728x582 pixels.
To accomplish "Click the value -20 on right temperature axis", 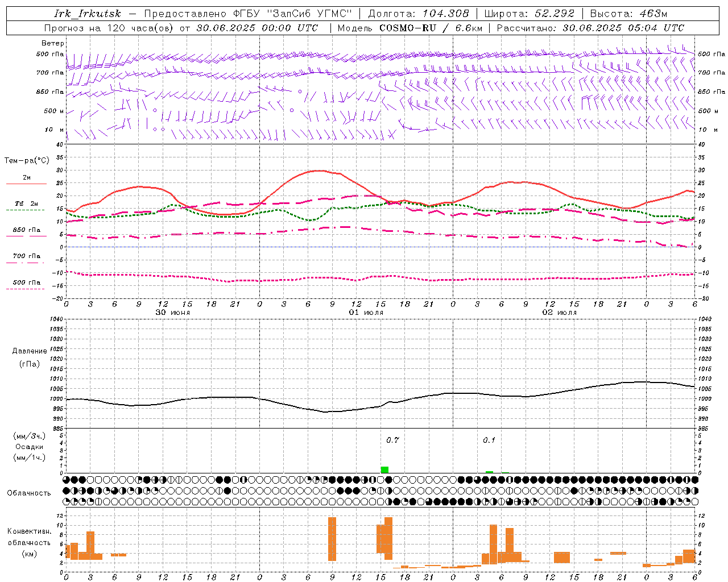I will 704,298.
